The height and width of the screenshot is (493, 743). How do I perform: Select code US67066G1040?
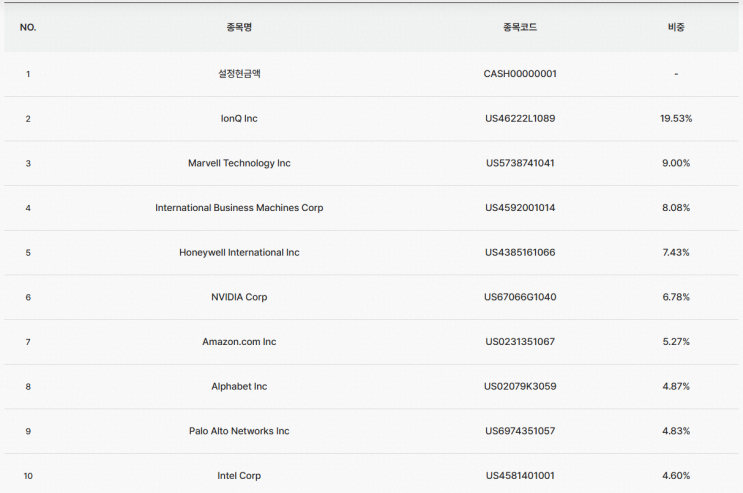[x=520, y=297]
